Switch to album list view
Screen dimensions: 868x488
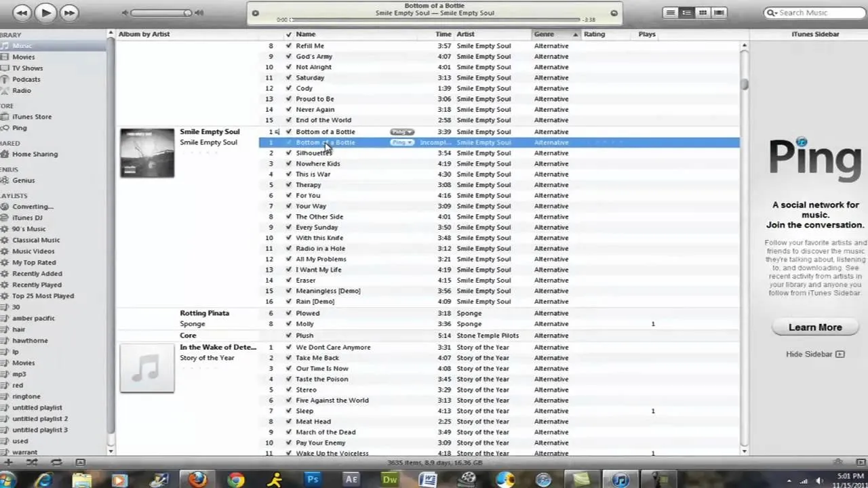[x=686, y=12]
